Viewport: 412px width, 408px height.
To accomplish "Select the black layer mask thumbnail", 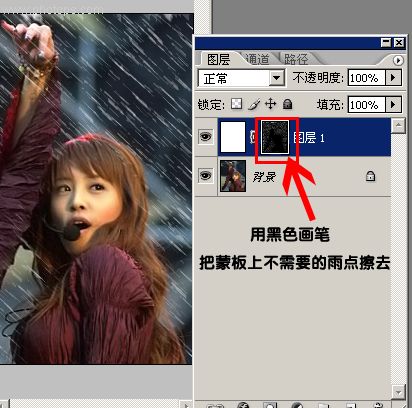I will (x=275, y=137).
